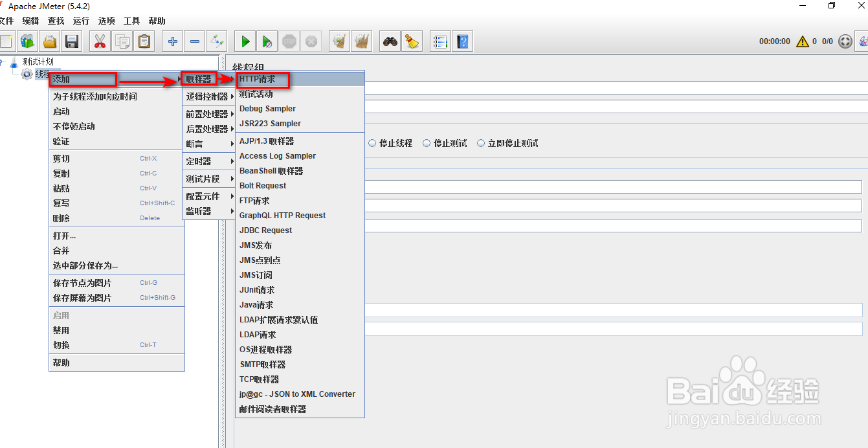Click the Toggle enable/disable icon

tap(216, 41)
